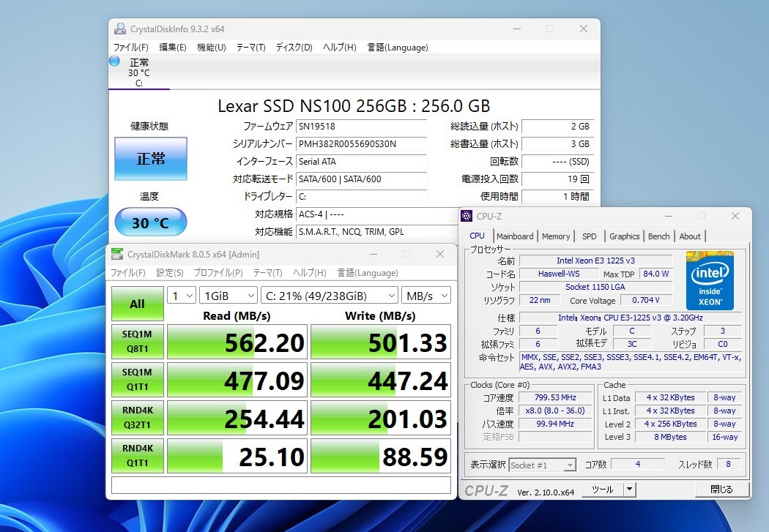Click the 30 °C temperature button
The height and width of the screenshot is (532, 769).
coord(151,222)
